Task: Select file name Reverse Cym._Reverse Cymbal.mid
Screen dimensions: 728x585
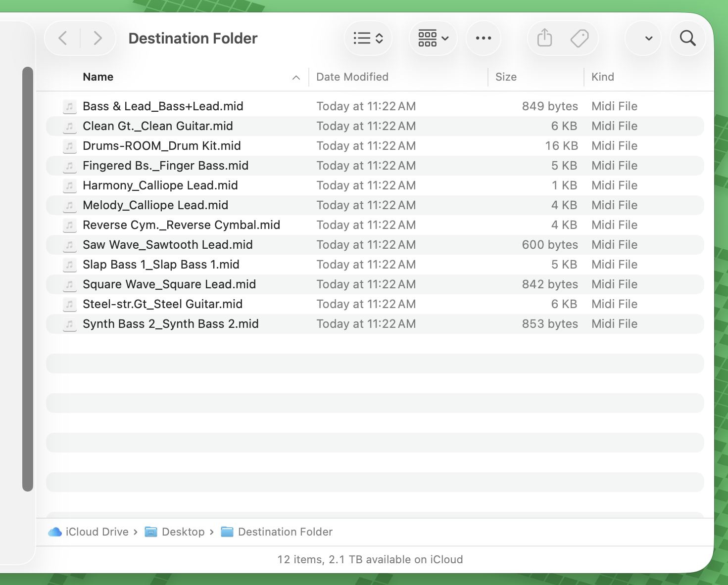Action: [x=182, y=225]
